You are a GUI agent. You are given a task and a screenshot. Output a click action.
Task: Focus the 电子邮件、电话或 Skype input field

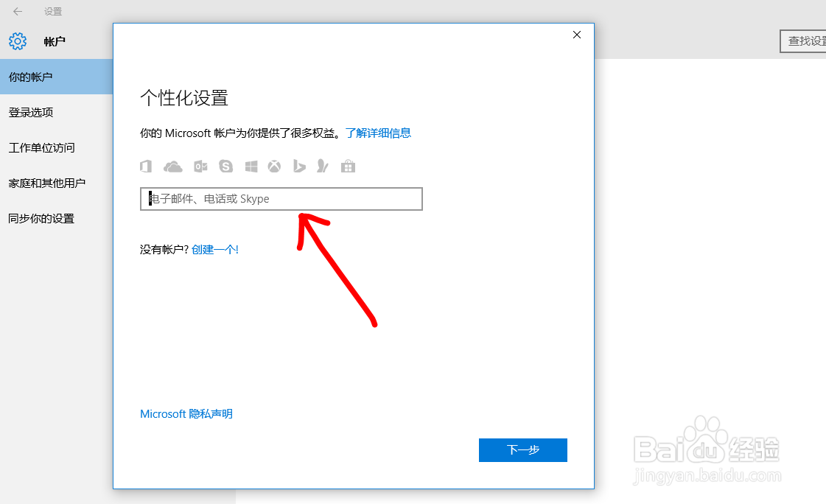coord(281,198)
